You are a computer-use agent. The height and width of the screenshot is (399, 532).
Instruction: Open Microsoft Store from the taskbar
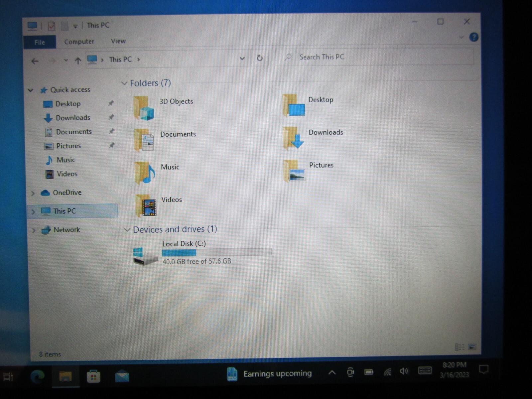pos(93,377)
